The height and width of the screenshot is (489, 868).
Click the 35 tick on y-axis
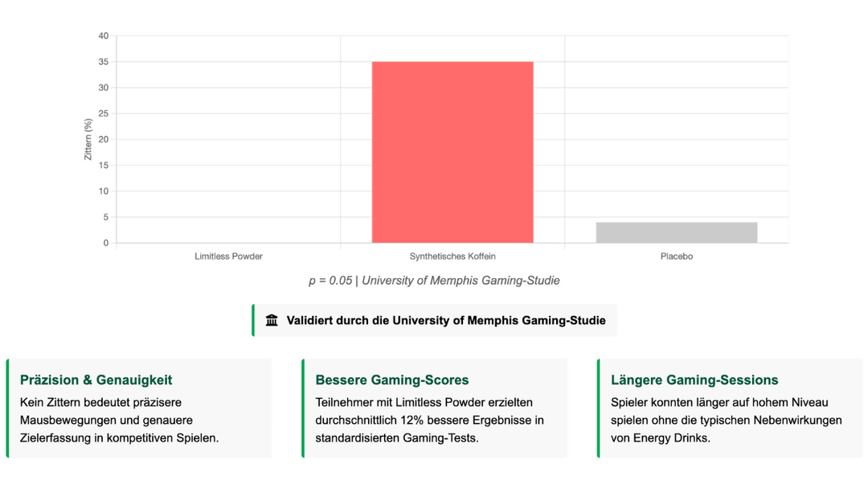(103, 62)
